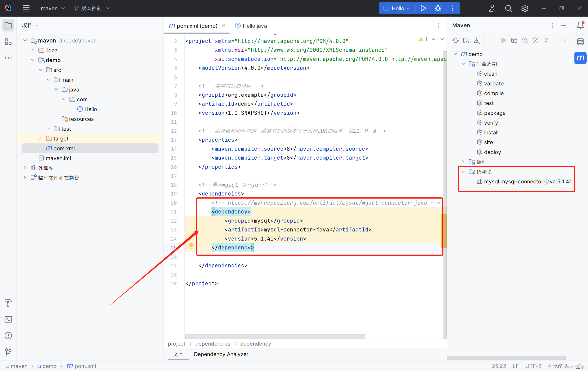588x371 pixels.
Task: Reload all Maven projects
Action: [x=455, y=40]
